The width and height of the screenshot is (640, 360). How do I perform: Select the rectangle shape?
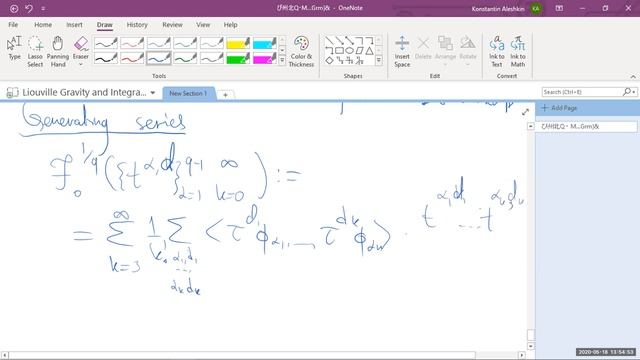pos(339,51)
